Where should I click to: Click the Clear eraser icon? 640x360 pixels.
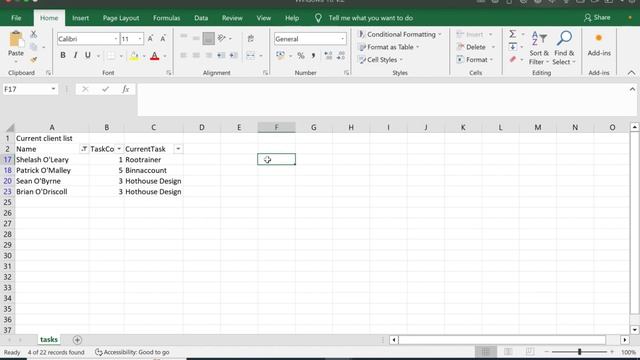point(513,60)
